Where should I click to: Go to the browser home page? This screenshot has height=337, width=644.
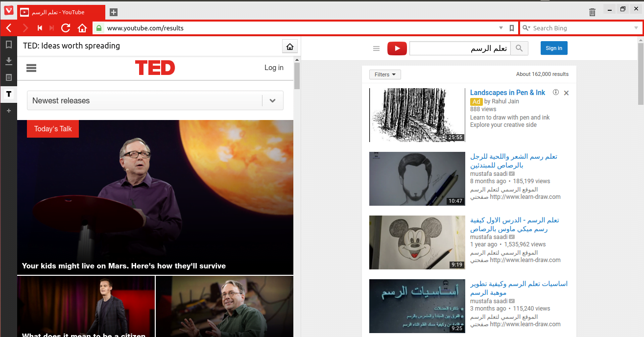[82, 28]
